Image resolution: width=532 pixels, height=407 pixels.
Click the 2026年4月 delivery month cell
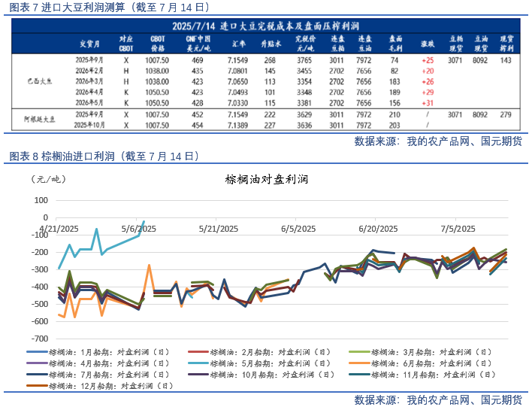point(89,92)
